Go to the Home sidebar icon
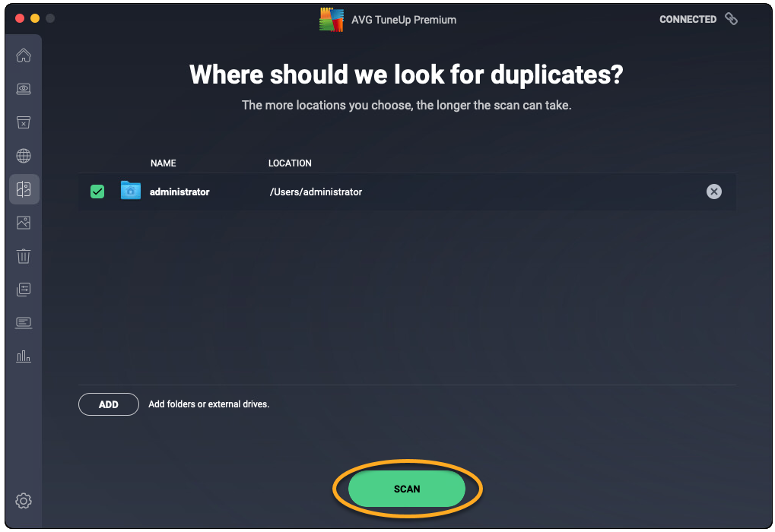 pyautogui.click(x=24, y=55)
